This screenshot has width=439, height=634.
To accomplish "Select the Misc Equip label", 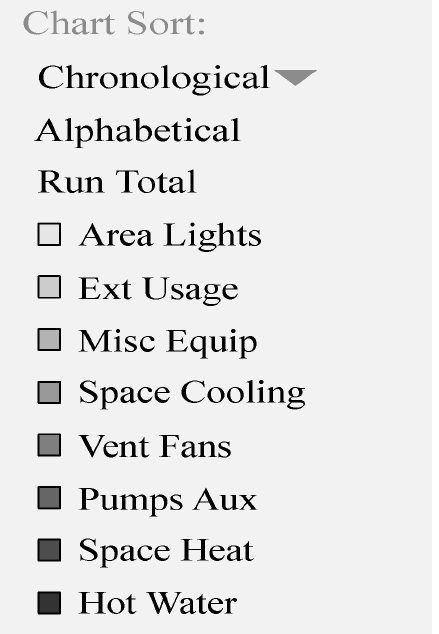I will tap(168, 342).
